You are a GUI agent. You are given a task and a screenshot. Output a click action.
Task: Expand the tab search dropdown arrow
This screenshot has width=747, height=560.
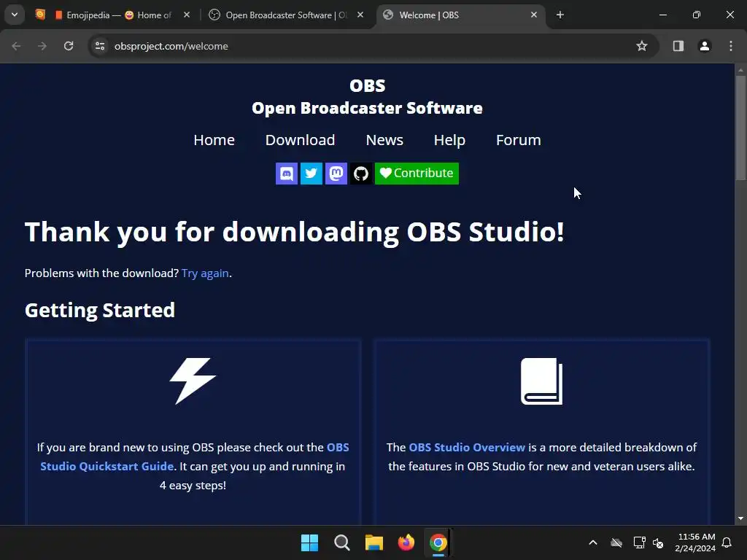coord(15,15)
